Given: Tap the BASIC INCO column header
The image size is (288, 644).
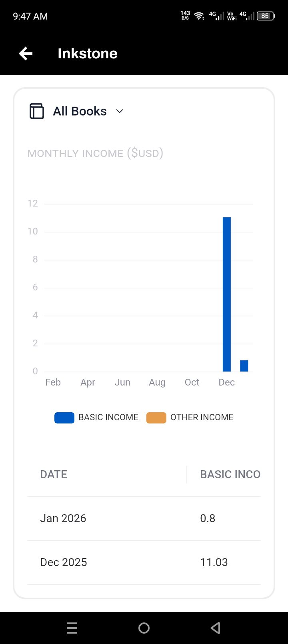Looking at the screenshot, I should (x=230, y=475).
